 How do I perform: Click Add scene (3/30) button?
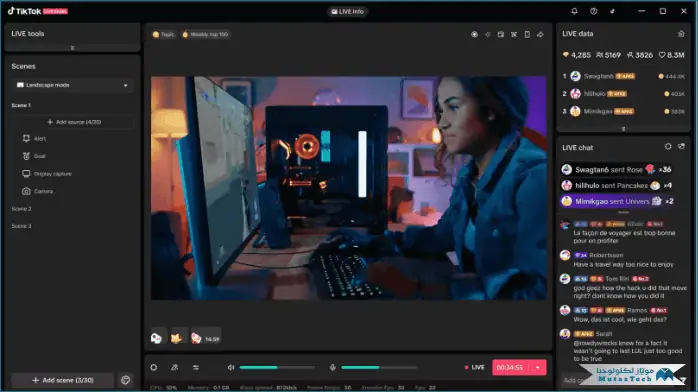tap(63, 380)
